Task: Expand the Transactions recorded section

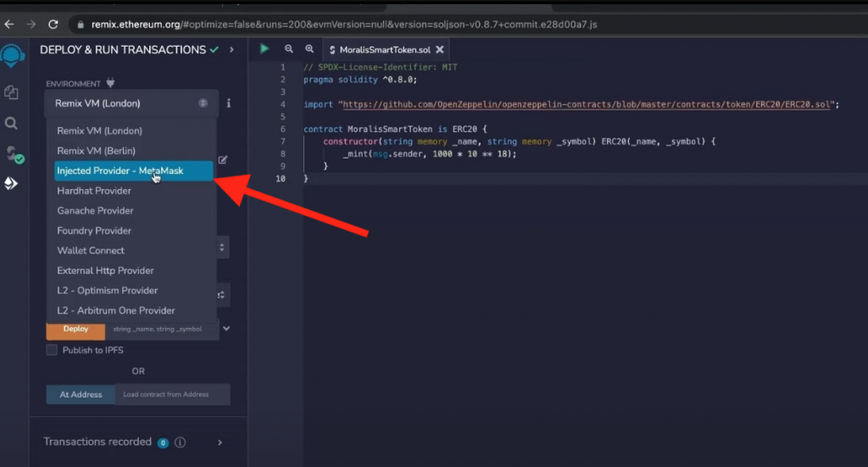Action: (220, 442)
